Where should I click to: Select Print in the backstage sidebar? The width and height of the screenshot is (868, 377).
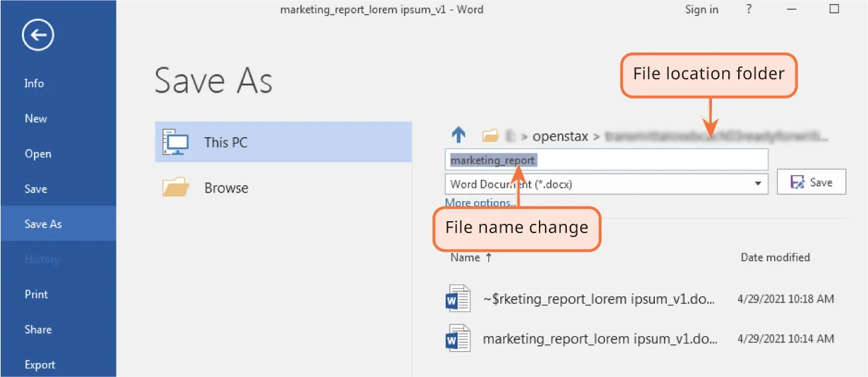click(36, 294)
